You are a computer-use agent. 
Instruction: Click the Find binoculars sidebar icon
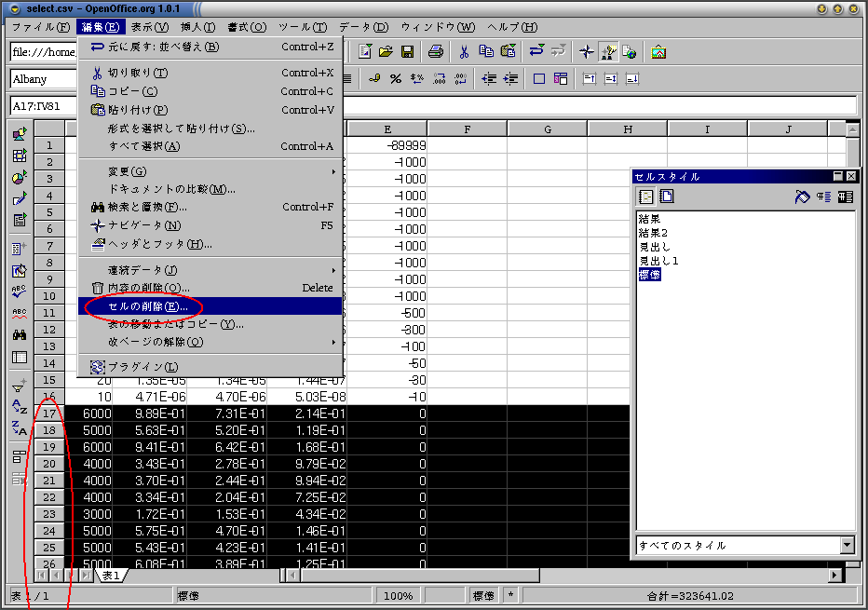(20, 335)
